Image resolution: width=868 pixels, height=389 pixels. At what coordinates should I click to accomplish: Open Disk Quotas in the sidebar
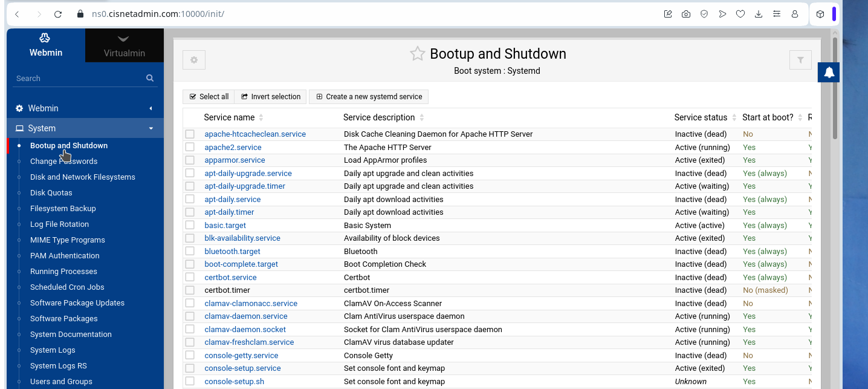click(51, 193)
